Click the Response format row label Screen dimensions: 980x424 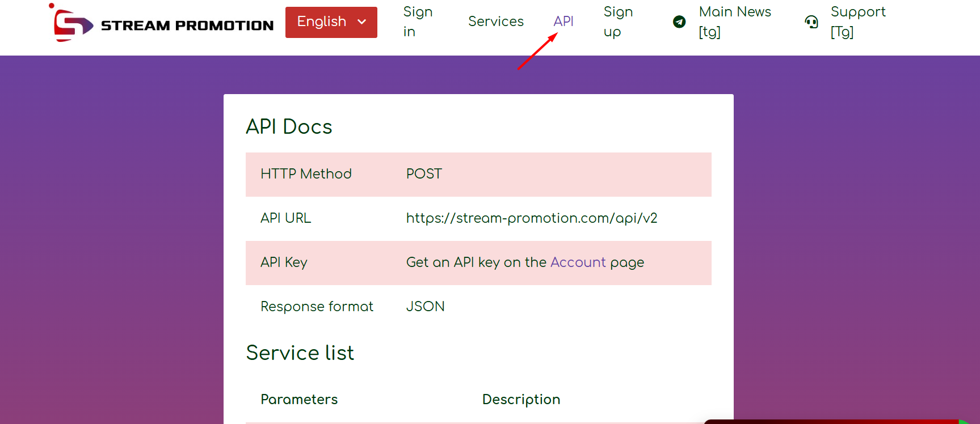pos(317,307)
